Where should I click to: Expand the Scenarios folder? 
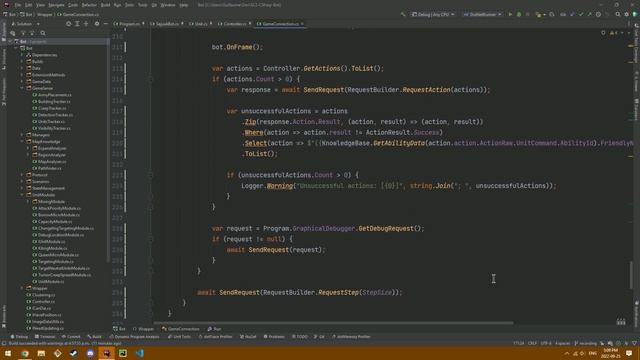tap(22, 182)
